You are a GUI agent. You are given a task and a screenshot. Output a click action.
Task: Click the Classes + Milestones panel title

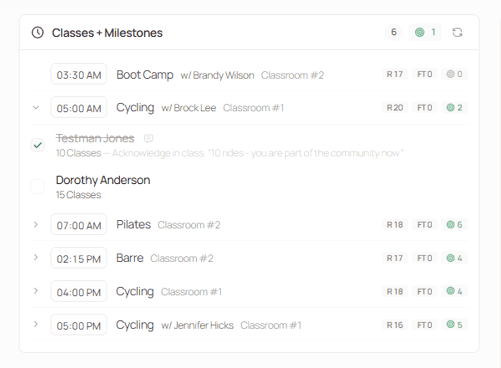(107, 33)
